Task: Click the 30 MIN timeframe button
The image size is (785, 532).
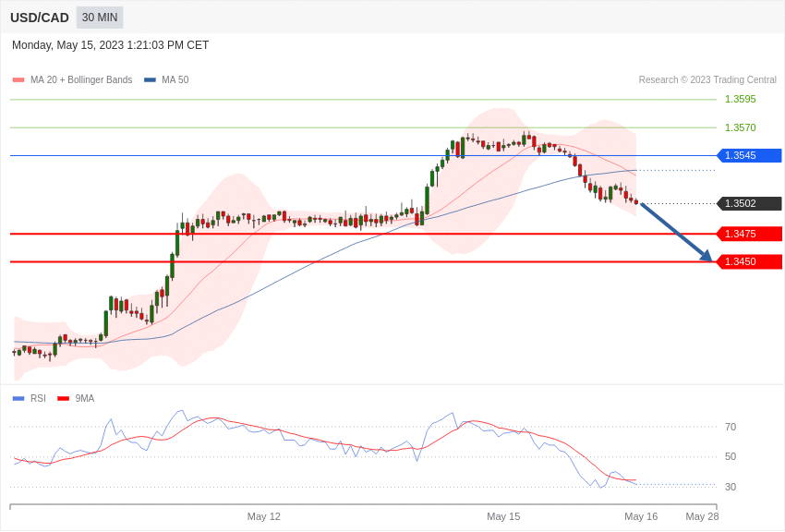Action: [x=100, y=18]
